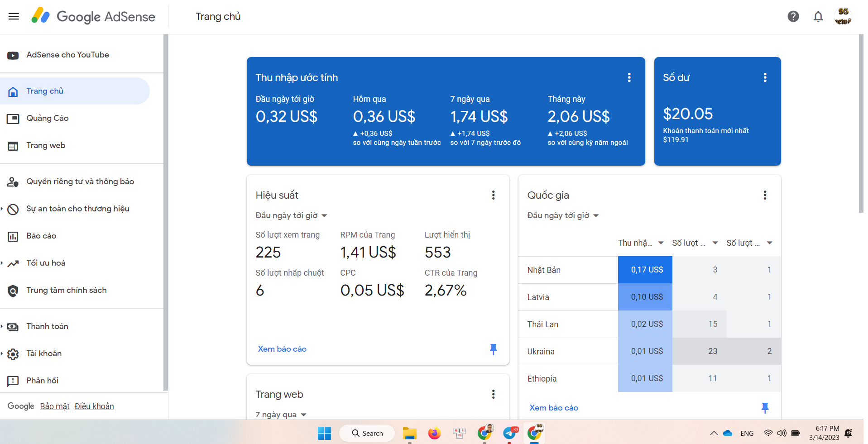Click the Phản hồi feedback icon
Screen dimensions: 868x444
point(13,381)
